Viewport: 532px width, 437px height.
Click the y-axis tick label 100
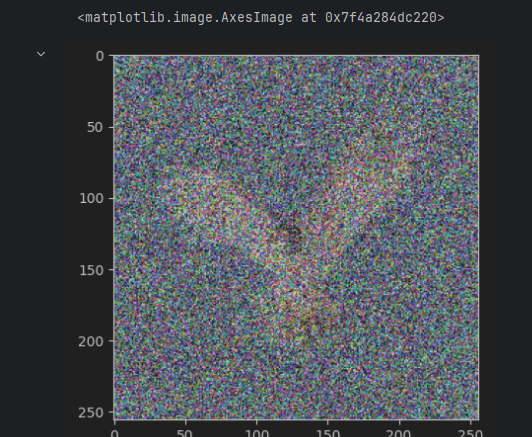coord(91,198)
